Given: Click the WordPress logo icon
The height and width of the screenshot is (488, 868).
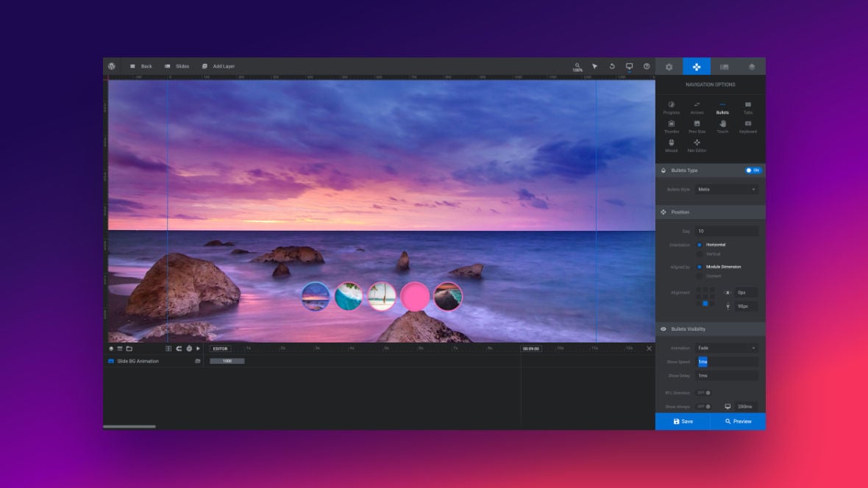Looking at the screenshot, I should [112, 66].
